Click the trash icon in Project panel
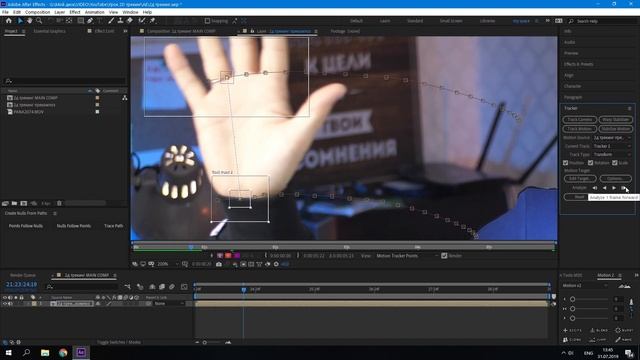Viewport: 640px width, 360px height. pos(59,203)
